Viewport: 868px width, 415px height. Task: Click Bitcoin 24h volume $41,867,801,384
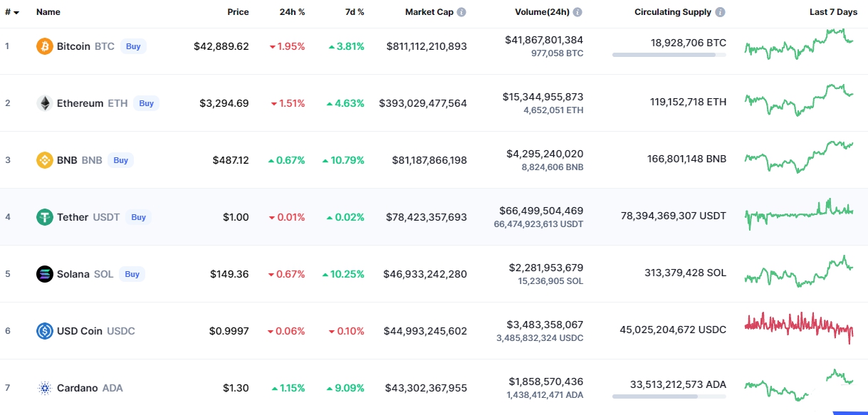pyautogui.click(x=544, y=40)
